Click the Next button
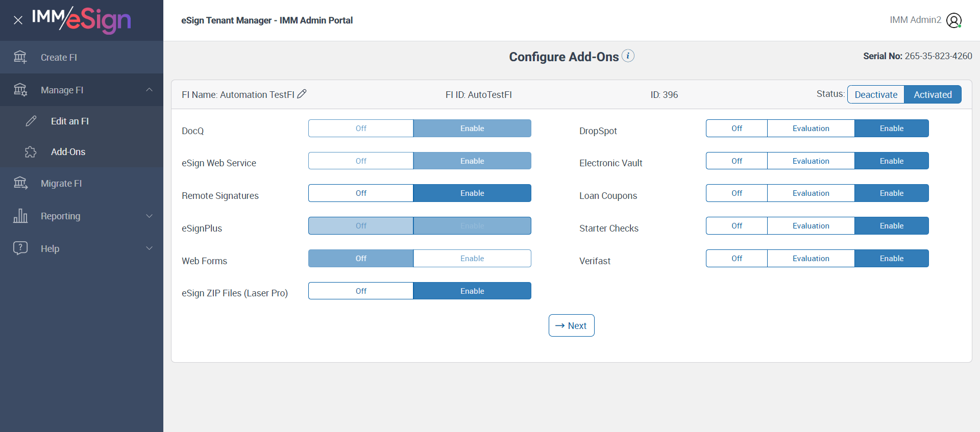Viewport: 980px width, 432px height. coord(571,325)
